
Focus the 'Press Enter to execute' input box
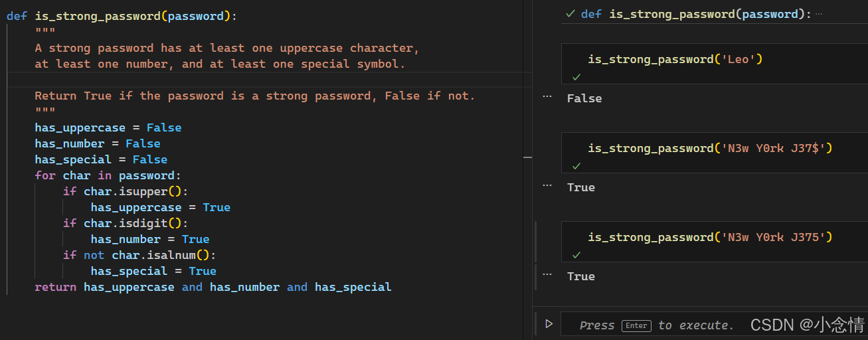[714, 324]
